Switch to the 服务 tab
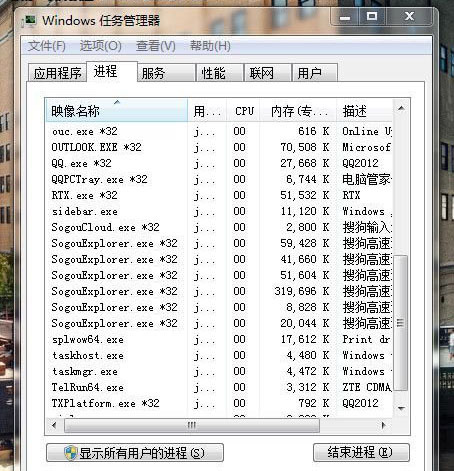 (x=166, y=73)
